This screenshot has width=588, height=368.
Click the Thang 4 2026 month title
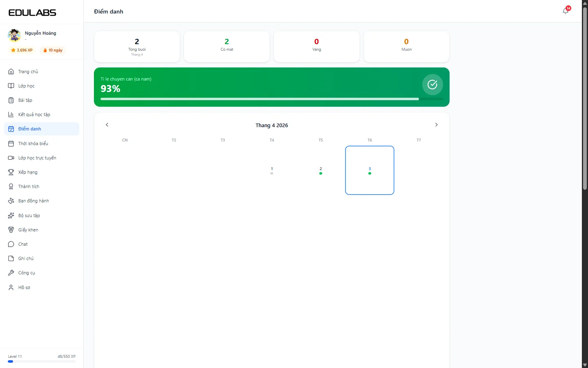coord(272,125)
